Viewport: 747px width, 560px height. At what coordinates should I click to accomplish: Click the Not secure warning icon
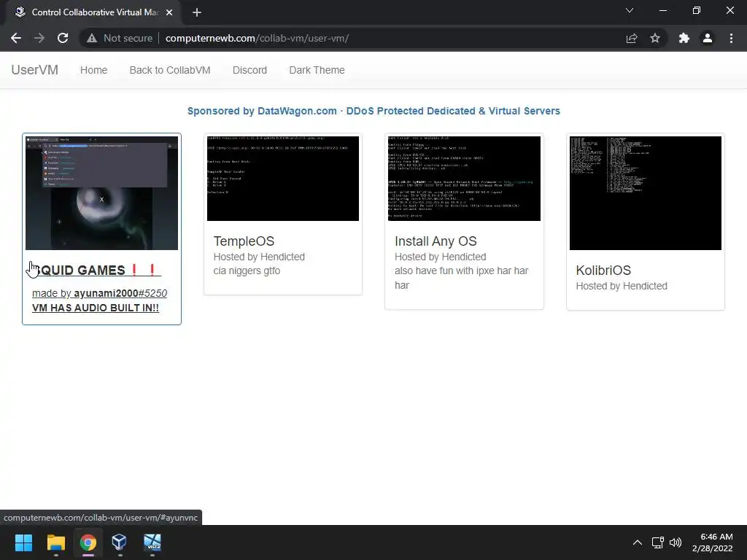[92, 38]
